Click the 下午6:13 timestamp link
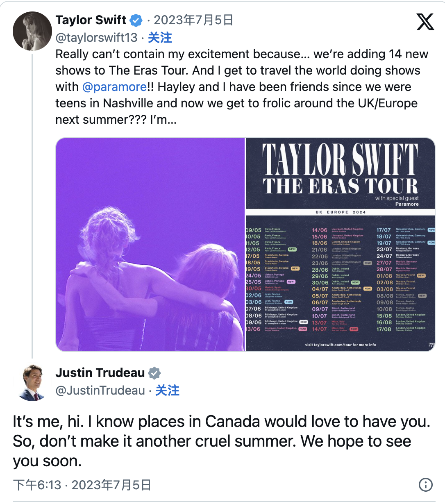 click(37, 485)
